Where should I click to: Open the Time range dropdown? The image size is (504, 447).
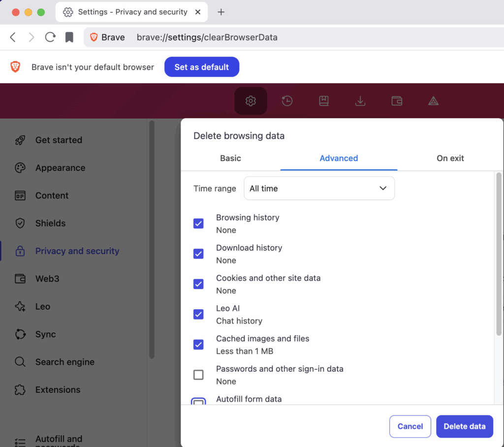tap(319, 189)
